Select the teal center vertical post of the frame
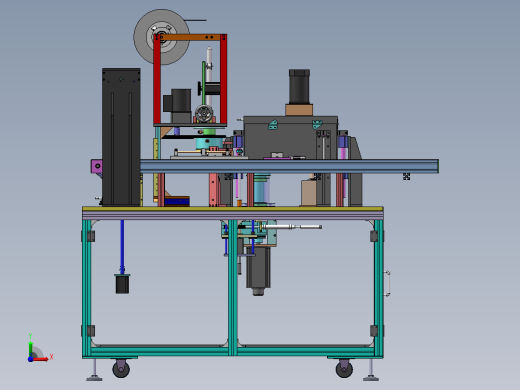 click(233, 287)
